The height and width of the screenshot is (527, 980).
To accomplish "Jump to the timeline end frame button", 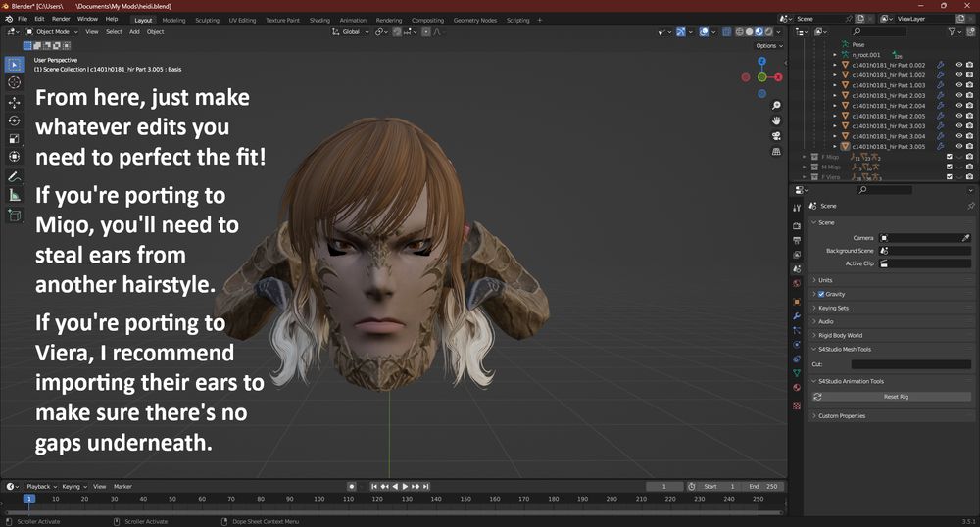I will coord(425,487).
